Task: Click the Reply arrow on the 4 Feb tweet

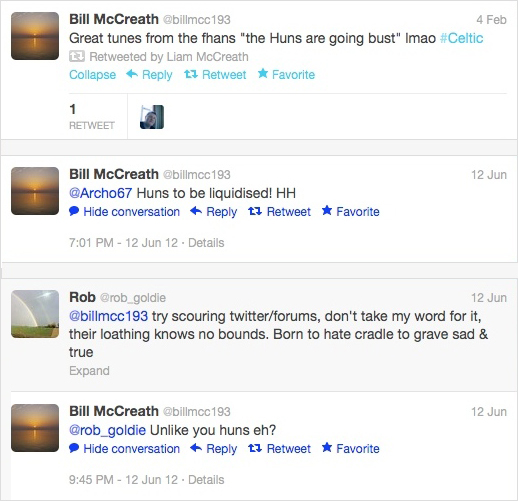Action: click(x=132, y=74)
